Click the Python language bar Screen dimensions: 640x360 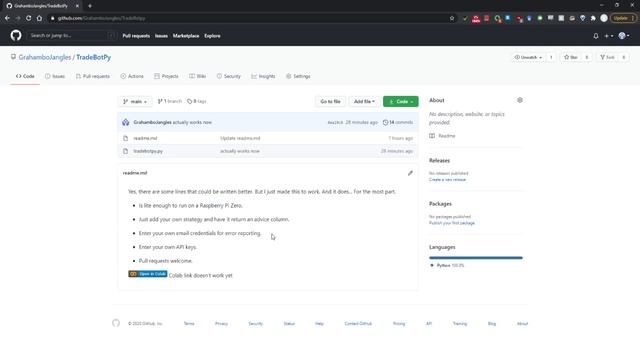[x=476, y=258]
